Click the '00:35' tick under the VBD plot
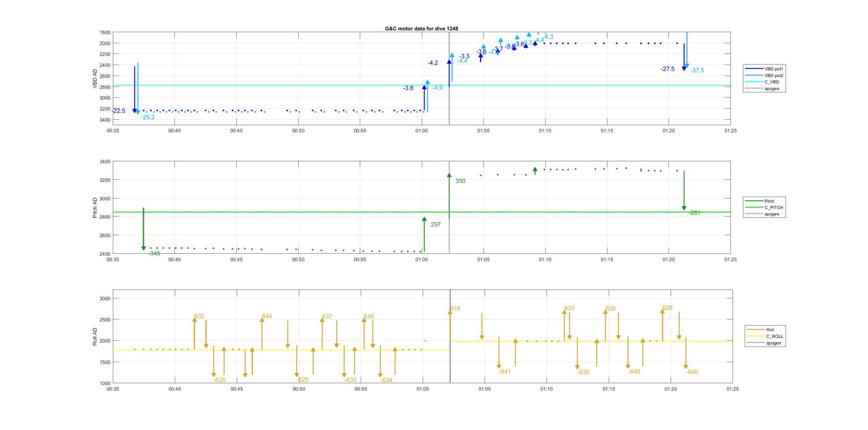 click(x=113, y=131)
